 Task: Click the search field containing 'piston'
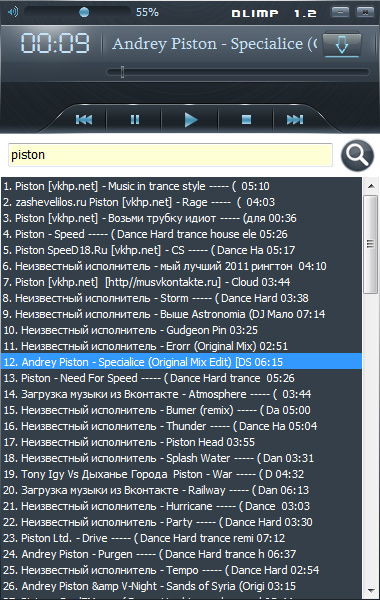[170, 155]
